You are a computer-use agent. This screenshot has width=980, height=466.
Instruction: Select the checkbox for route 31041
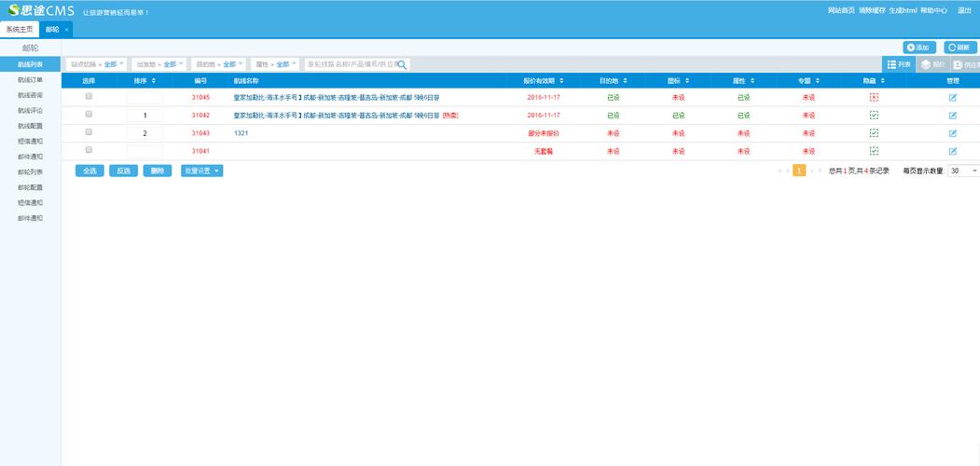(x=89, y=149)
